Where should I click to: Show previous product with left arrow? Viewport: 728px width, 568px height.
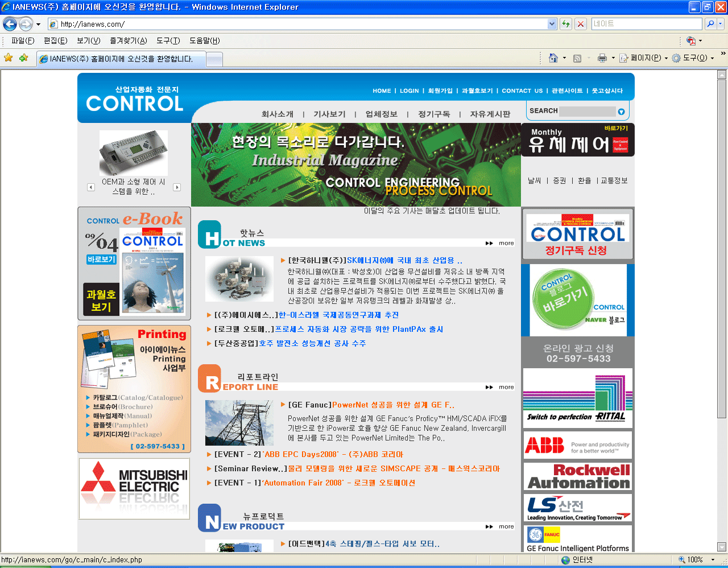pyautogui.click(x=91, y=187)
